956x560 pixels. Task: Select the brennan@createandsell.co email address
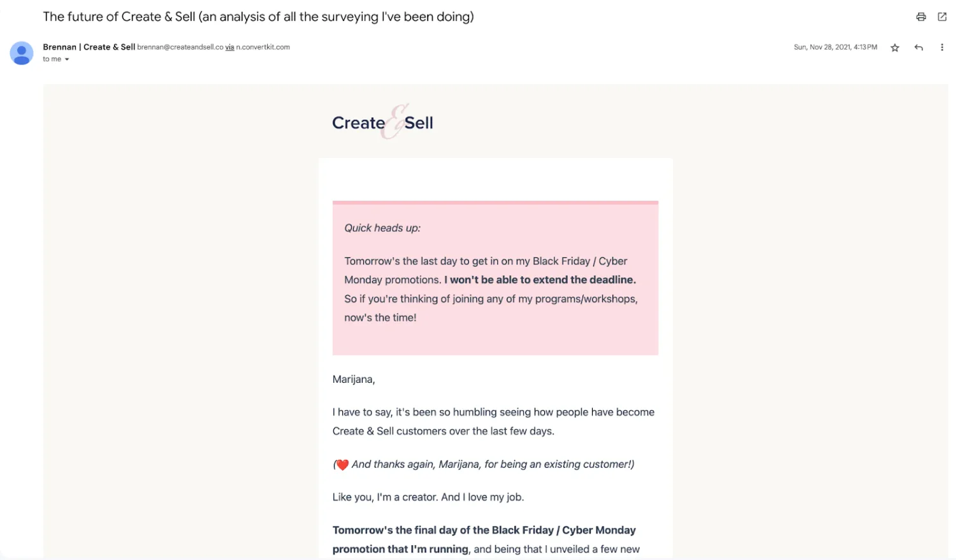coord(180,47)
